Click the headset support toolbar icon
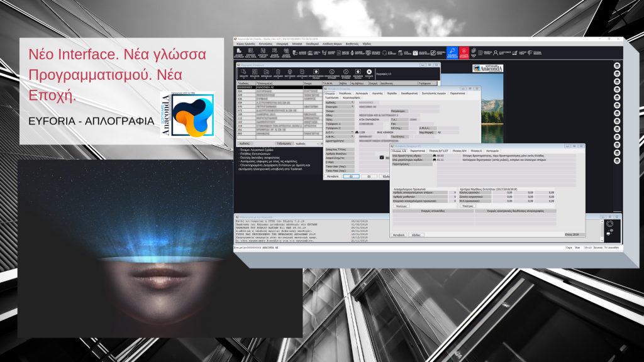The height and width of the screenshot is (362, 644). (384, 53)
